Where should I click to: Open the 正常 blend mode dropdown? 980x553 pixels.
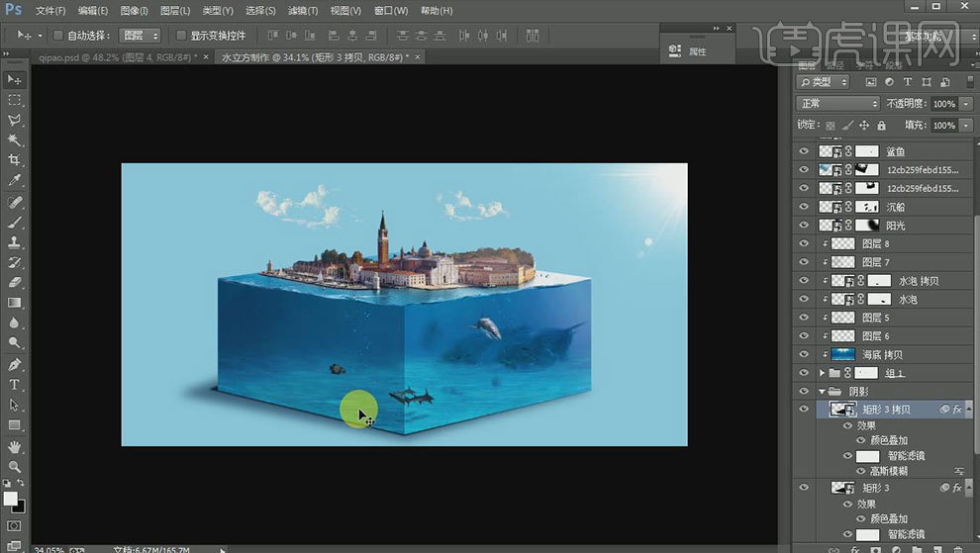click(838, 104)
